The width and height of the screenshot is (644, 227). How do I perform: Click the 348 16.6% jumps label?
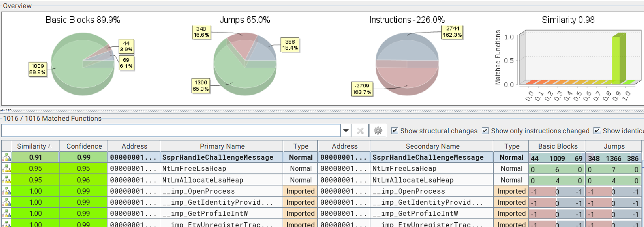[201, 32]
